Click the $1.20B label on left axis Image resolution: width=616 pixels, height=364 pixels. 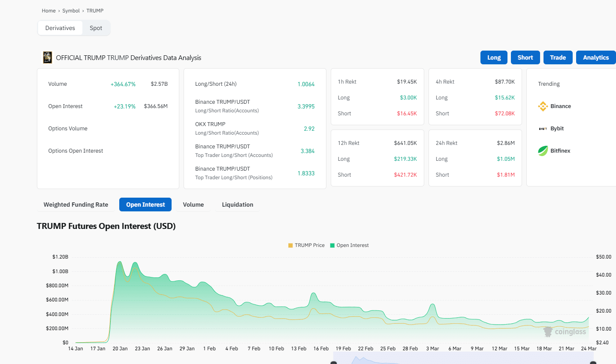point(60,257)
